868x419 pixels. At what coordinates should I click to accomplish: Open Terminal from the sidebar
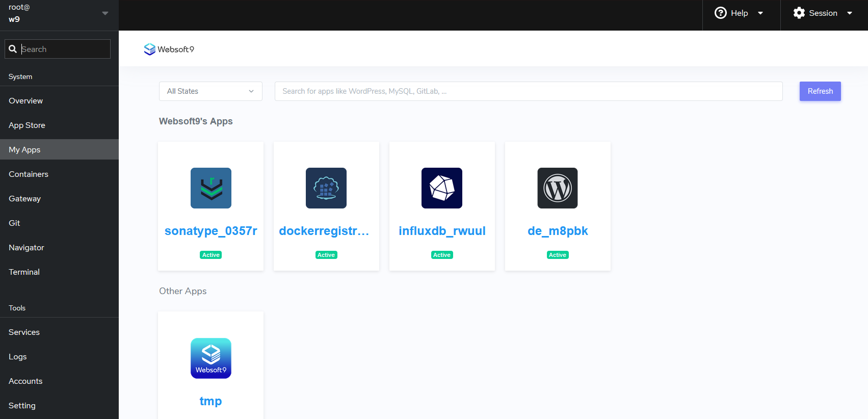pyautogui.click(x=24, y=272)
